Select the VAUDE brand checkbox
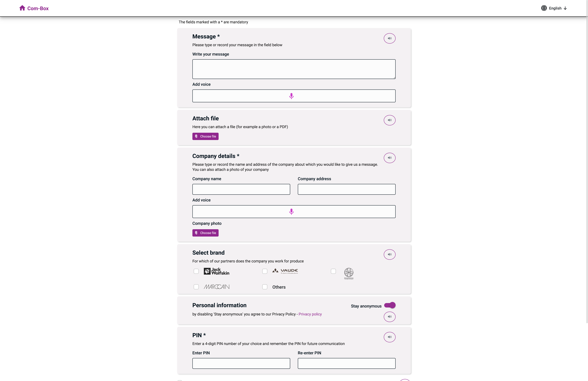The image size is (588, 381). (x=265, y=271)
